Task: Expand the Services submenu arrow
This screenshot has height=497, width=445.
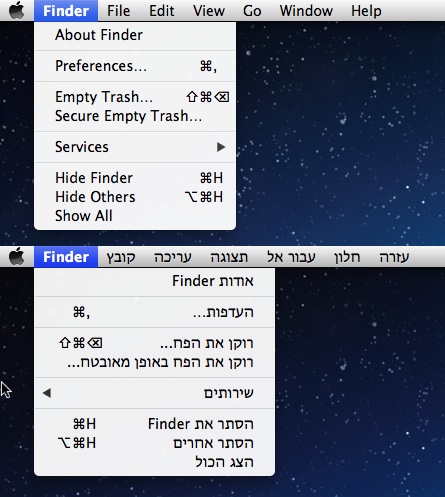Action: click(x=221, y=147)
